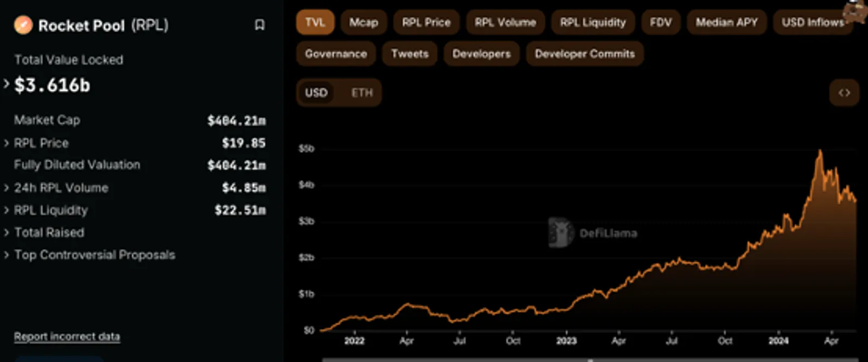Toggle the Median APY chart metric

click(x=727, y=23)
